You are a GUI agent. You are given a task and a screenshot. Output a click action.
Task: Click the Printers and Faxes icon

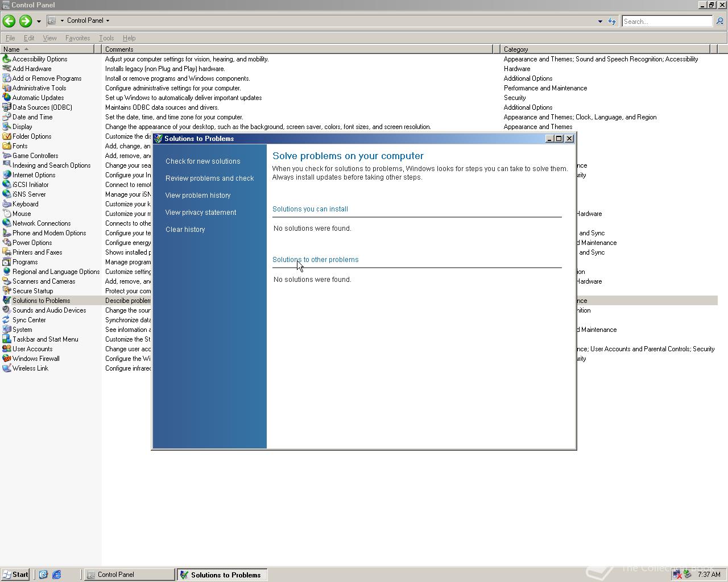(6, 252)
